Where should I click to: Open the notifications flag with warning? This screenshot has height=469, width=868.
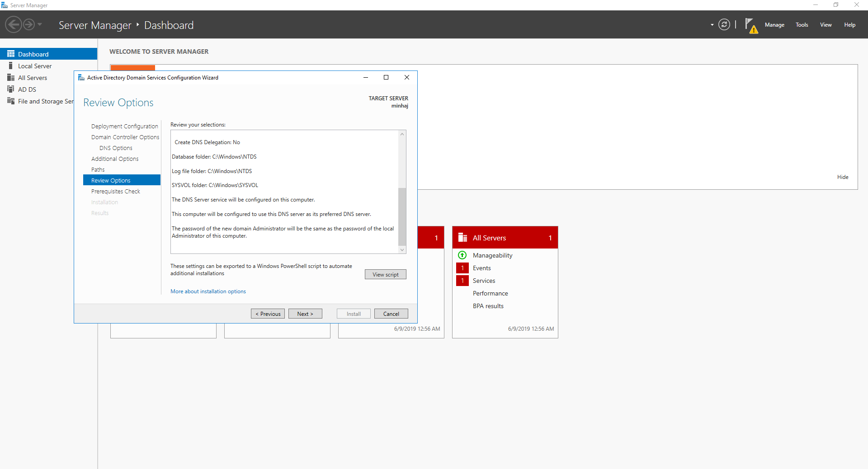coord(750,25)
